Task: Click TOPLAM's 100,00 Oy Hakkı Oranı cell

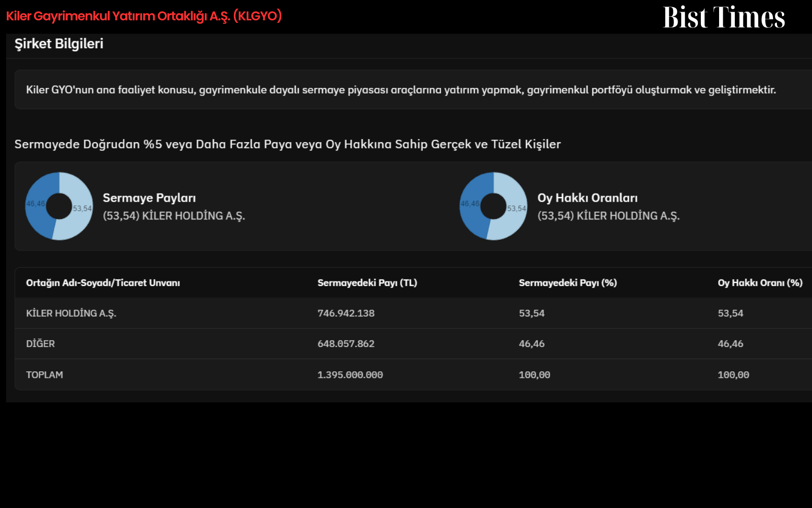Action: pos(733,375)
